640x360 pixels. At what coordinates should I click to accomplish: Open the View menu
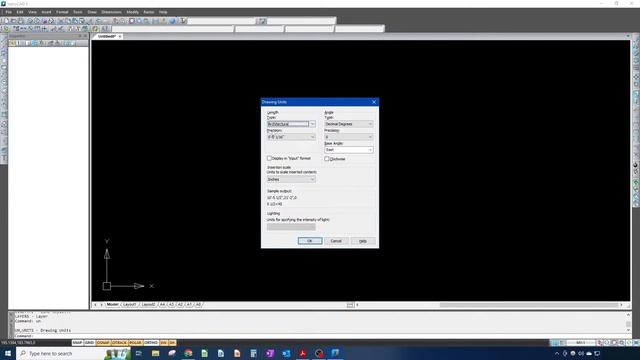33,12
